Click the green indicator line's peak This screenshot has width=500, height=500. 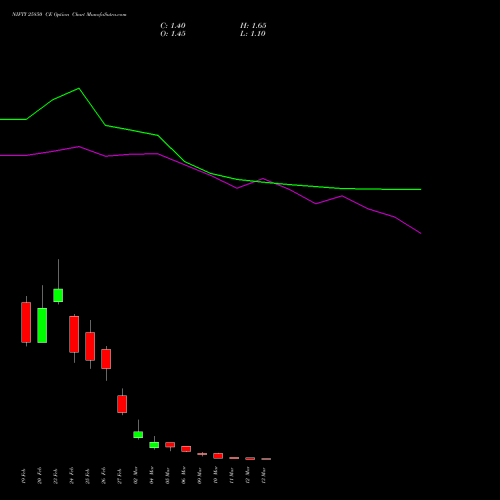[79, 88]
